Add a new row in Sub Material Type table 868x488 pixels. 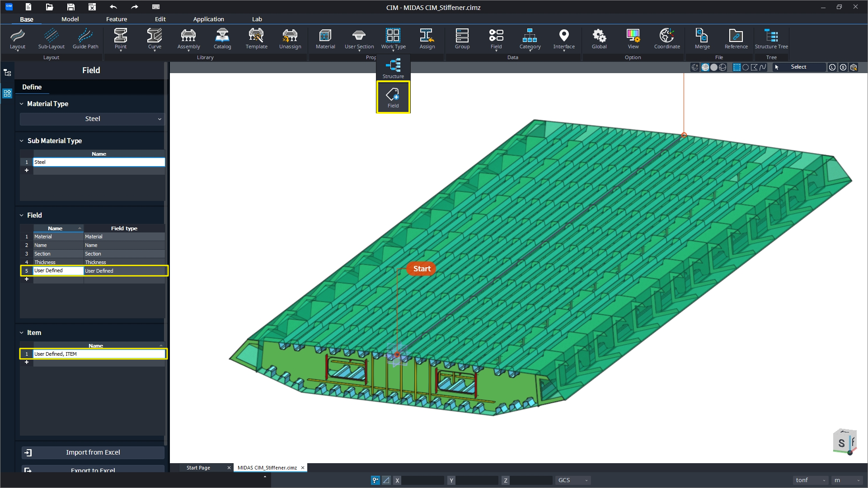(x=27, y=170)
